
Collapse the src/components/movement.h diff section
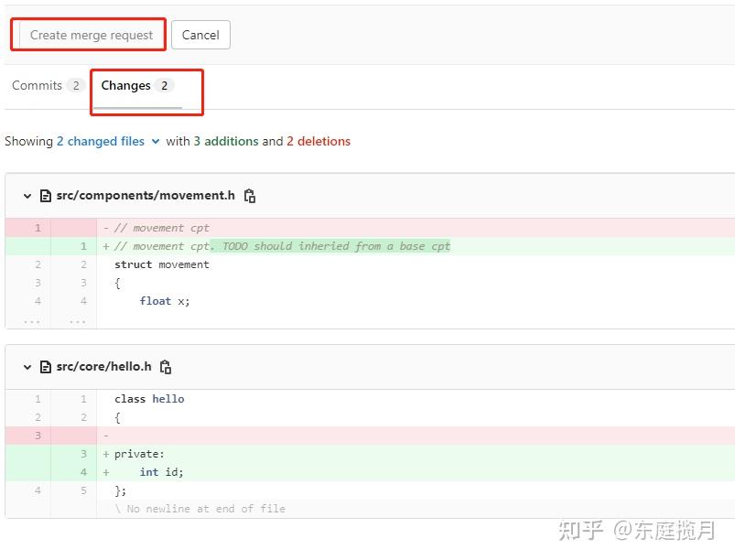(x=27, y=195)
